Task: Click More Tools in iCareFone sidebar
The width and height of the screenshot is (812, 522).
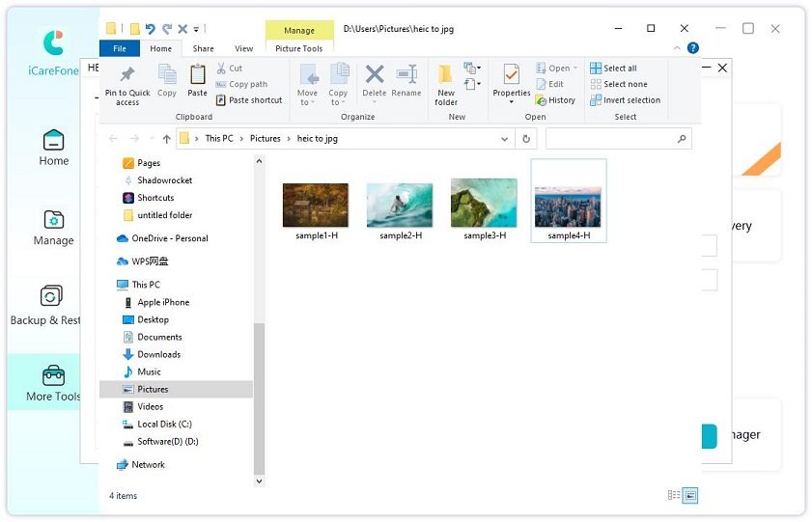Action: [53, 383]
